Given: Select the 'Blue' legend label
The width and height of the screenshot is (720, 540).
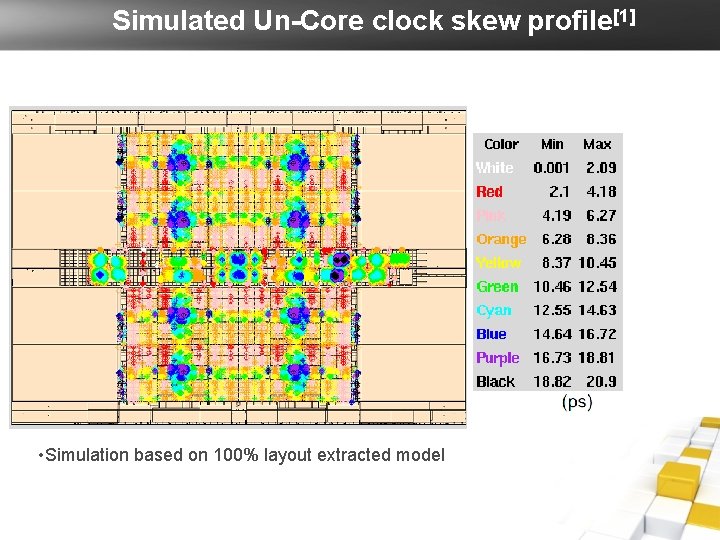Looking at the screenshot, I should pyautogui.click(x=491, y=334).
